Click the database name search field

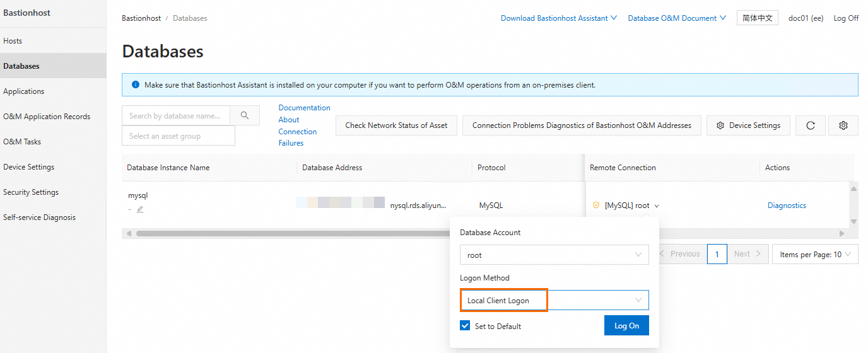click(x=175, y=115)
